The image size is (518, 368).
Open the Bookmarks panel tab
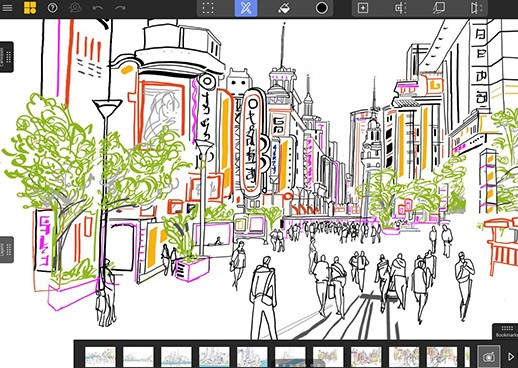(506, 332)
